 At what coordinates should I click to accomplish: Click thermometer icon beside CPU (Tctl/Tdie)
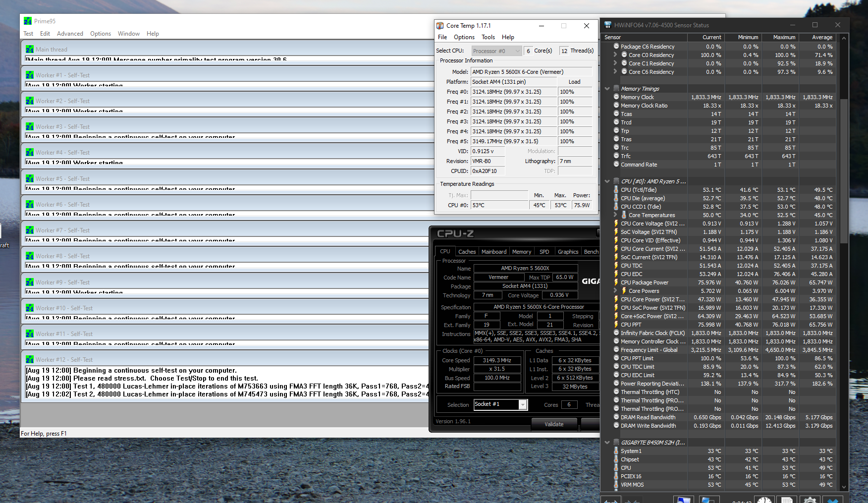pyautogui.click(x=616, y=190)
